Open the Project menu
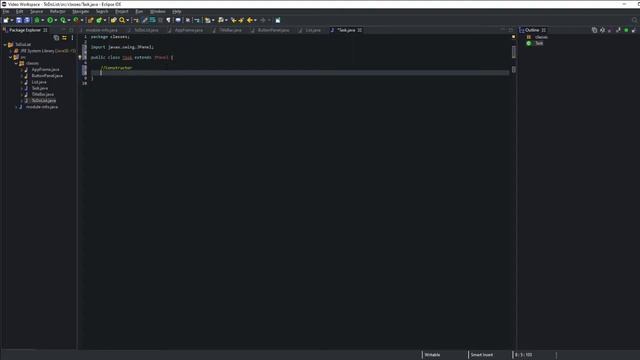The image size is (640, 360). [x=122, y=11]
